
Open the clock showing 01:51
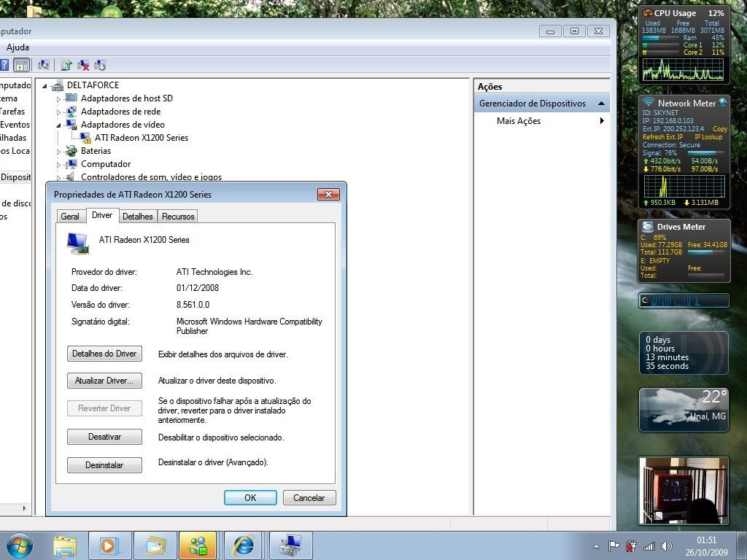coord(706,546)
